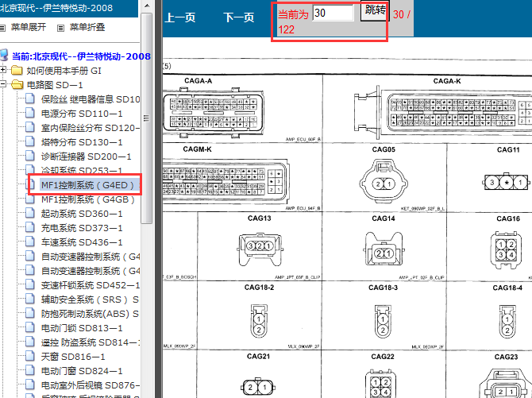Collapse the 电路图 SD-1 folder
532x398 pixels.
click(x=3, y=84)
